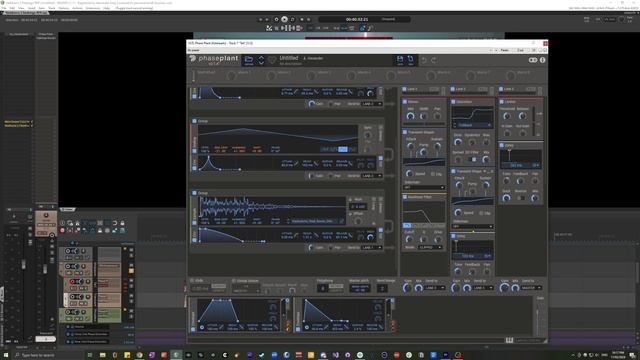Click the retrigger icon on the second modulator envelope
Image resolution: width=640 pixels, height=360 pixels.
tap(307, 327)
